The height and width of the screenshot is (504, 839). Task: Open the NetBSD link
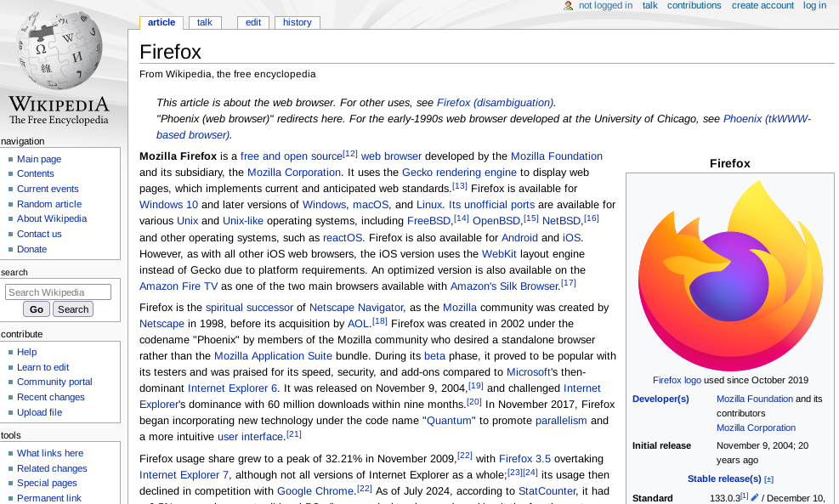(x=561, y=220)
